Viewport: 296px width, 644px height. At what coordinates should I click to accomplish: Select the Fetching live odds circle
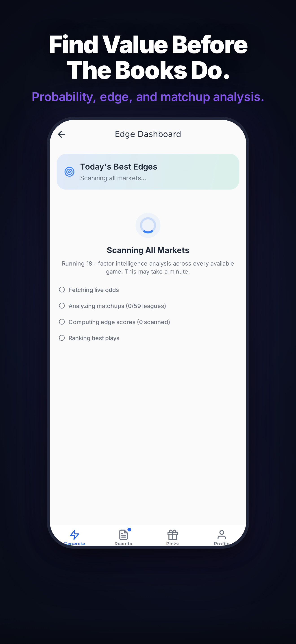click(62, 289)
